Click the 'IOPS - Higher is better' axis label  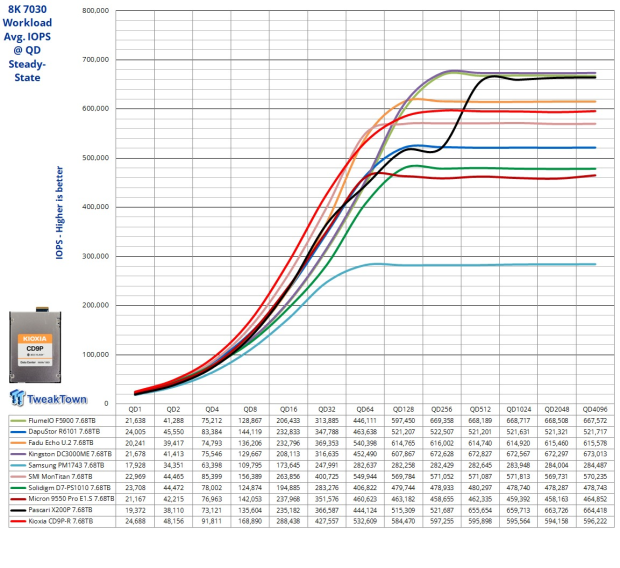pyautogui.click(x=59, y=212)
